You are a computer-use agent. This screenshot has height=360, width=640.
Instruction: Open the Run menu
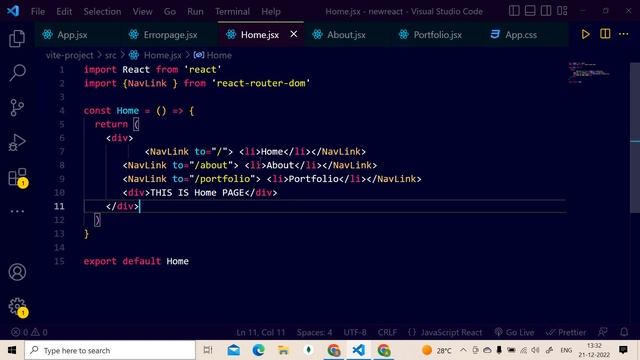[195, 11]
